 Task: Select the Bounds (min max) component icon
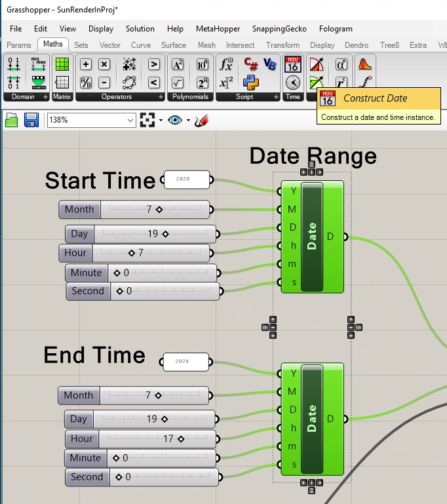[38, 64]
